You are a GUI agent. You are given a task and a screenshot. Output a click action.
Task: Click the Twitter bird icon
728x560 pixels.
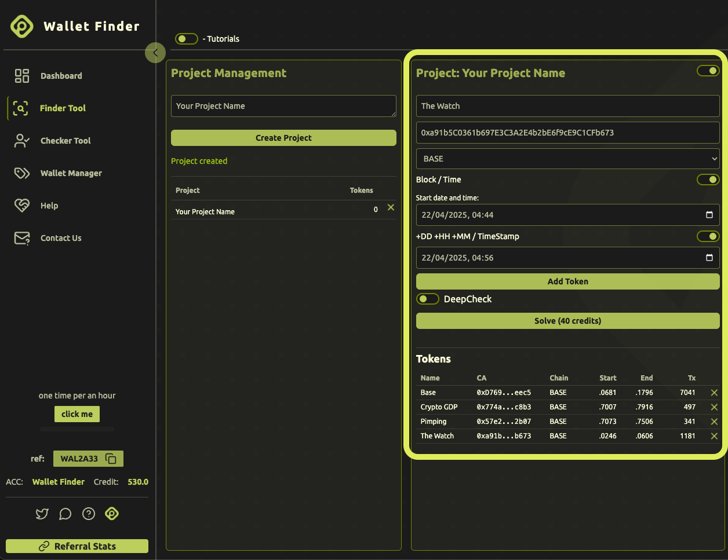coord(42,514)
